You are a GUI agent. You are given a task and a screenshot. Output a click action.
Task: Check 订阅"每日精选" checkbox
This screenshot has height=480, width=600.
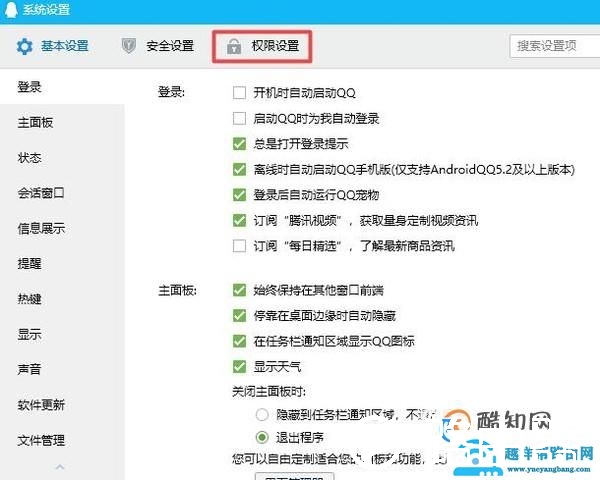(239, 246)
